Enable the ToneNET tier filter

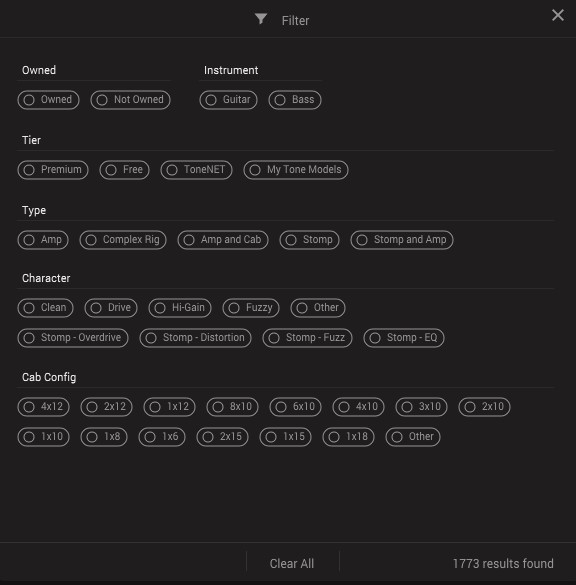point(196,170)
